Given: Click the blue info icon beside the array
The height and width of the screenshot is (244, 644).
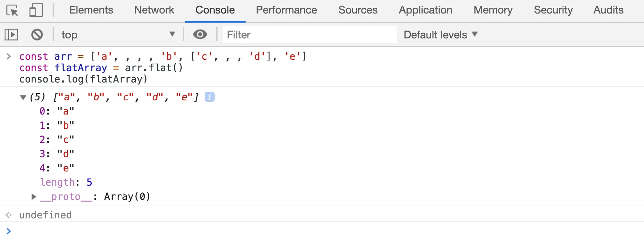Looking at the screenshot, I should [x=210, y=97].
